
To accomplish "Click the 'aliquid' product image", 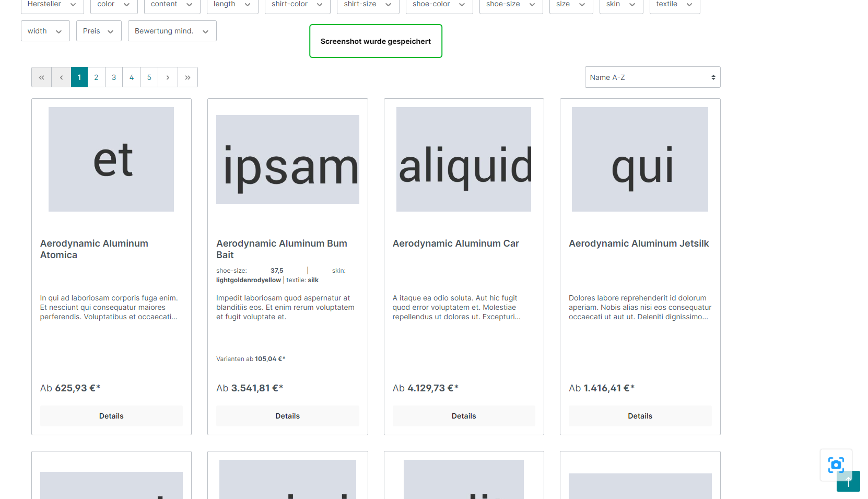I will pyautogui.click(x=464, y=159).
